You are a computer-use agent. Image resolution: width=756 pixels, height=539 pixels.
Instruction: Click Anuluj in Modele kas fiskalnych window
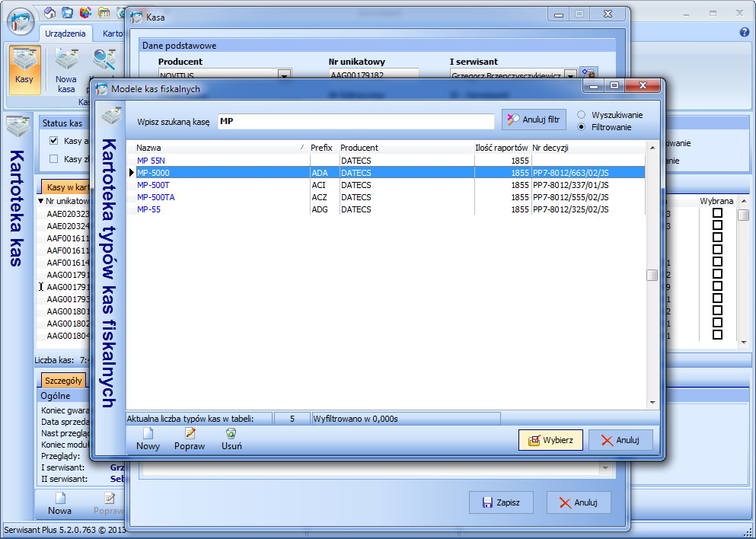620,440
